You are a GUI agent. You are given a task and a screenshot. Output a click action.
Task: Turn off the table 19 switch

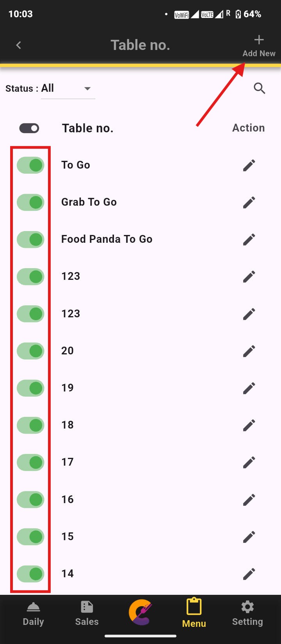[x=30, y=388]
